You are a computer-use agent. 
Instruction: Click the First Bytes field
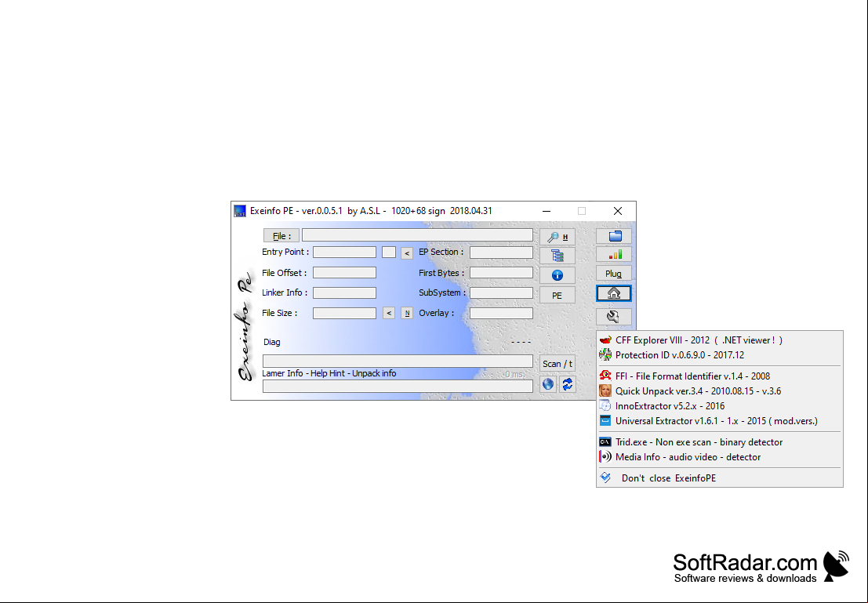(502, 272)
